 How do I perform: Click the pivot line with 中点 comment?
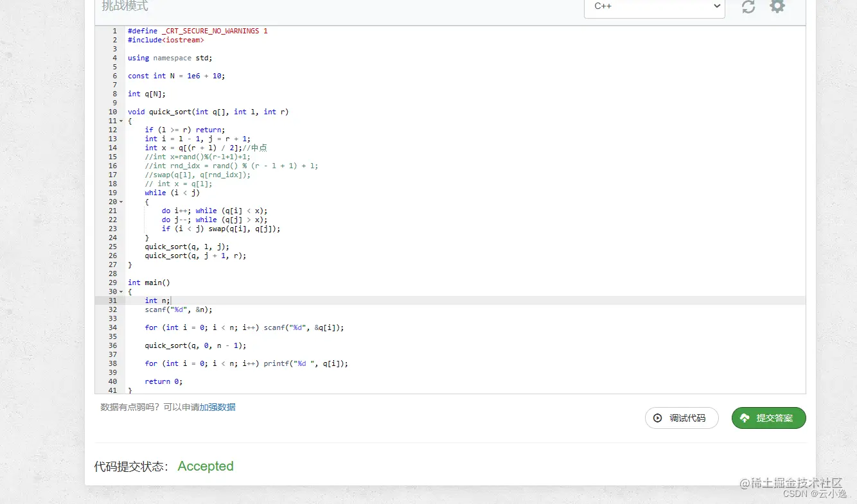tap(206, 148)
